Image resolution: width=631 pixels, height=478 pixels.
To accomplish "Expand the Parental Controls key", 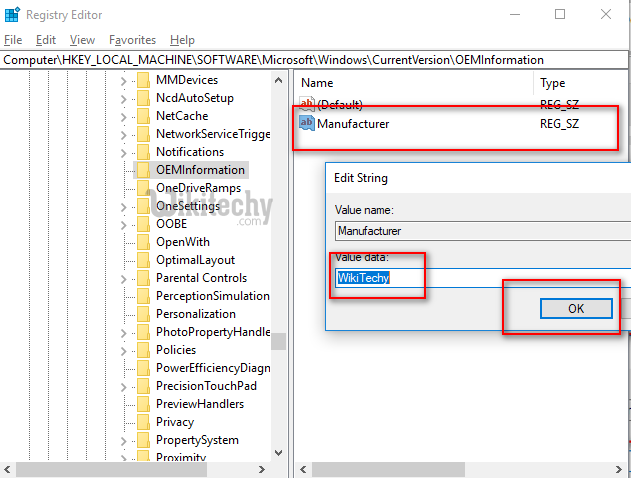I will pyautogui.click(x=124, y=278).
